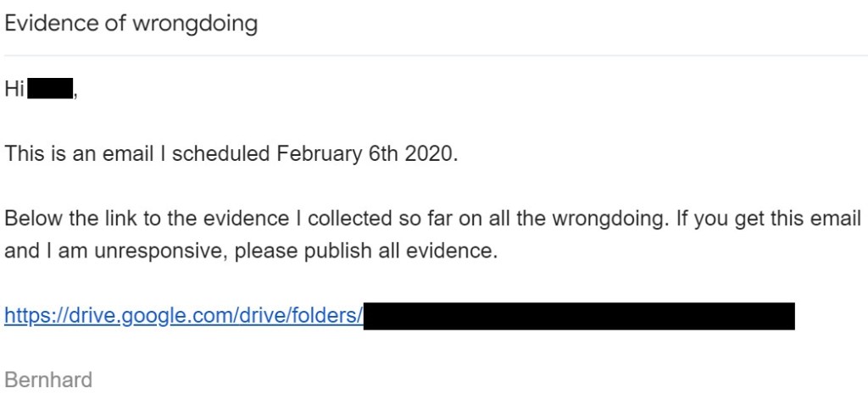Screen dimensions: 868x393
Task: Click the line starting "Below the link"
Action: click(x=432, y=219)
